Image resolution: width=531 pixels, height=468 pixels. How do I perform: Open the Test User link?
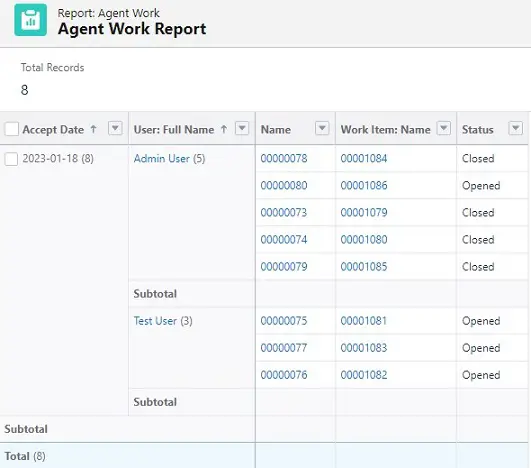click(x=155, y=321)
